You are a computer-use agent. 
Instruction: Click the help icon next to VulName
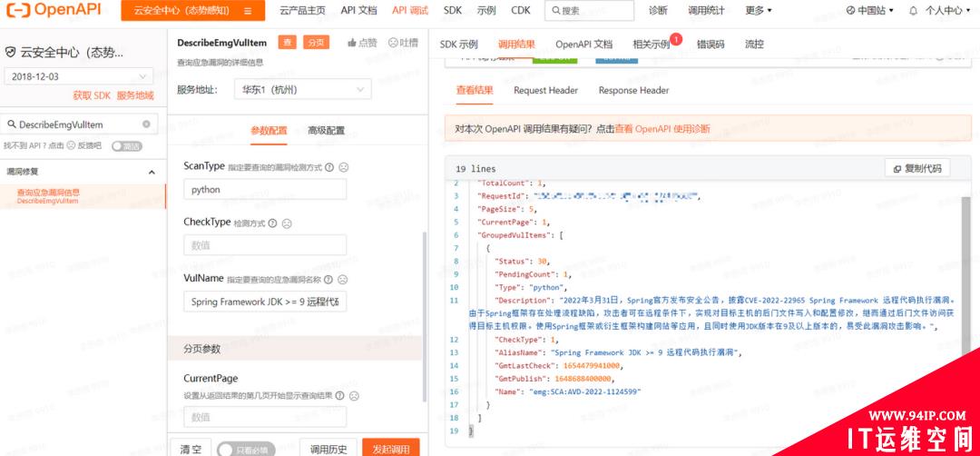point(328,280)
